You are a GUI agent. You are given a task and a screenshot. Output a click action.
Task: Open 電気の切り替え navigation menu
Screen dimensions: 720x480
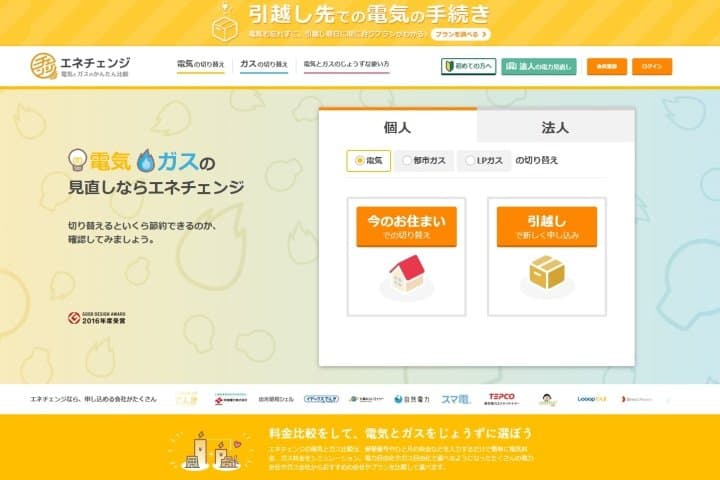(201, 65)
